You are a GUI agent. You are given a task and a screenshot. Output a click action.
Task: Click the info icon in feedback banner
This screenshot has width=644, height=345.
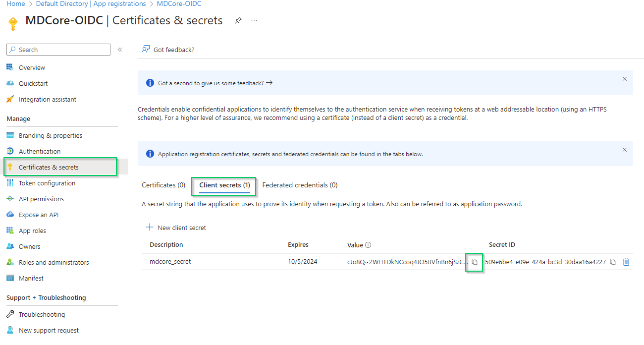tap(150, 83)
